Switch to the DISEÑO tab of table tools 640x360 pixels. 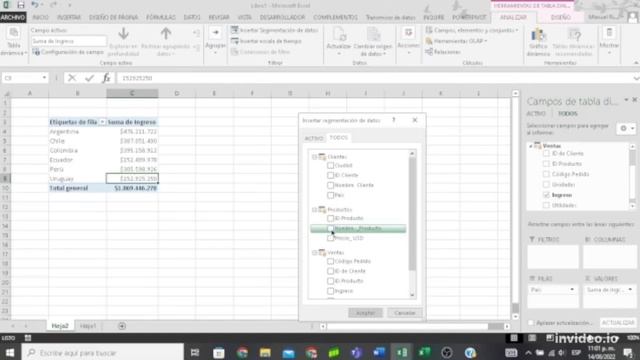point(560,17)
